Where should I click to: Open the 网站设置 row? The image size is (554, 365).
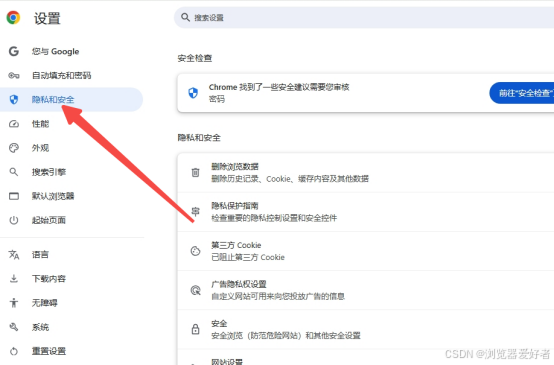(x=366, y=358)
